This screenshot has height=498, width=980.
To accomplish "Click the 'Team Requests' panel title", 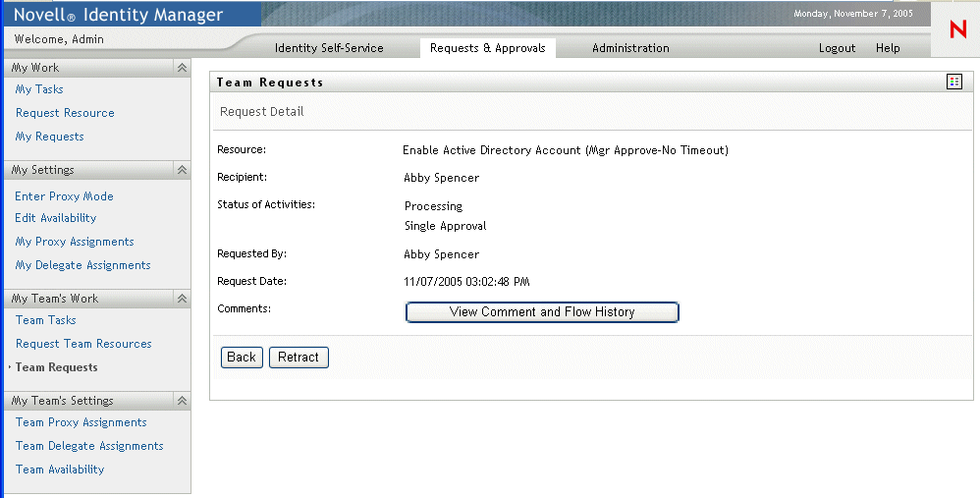I will [x=270, y=83].
